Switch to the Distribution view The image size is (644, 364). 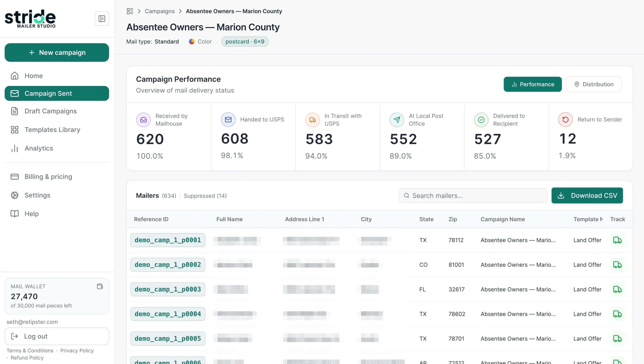coord(594,84)
